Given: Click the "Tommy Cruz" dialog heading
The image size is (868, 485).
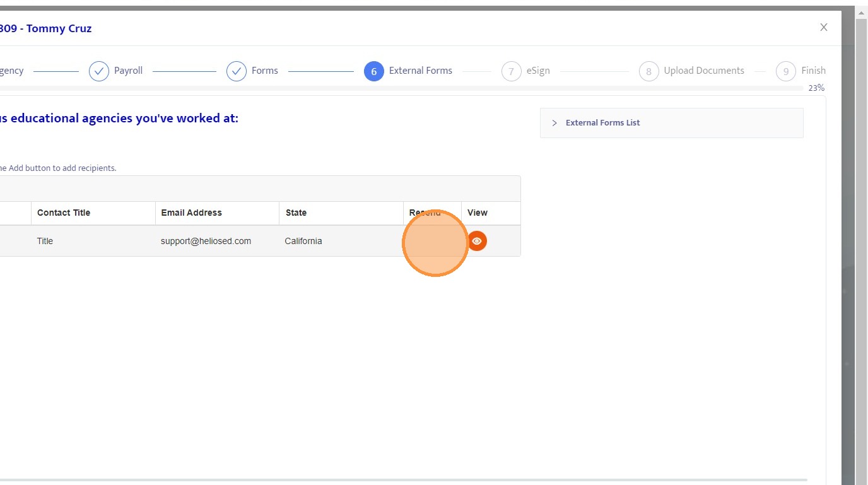Looking at the screenshot, I should 45,28.
